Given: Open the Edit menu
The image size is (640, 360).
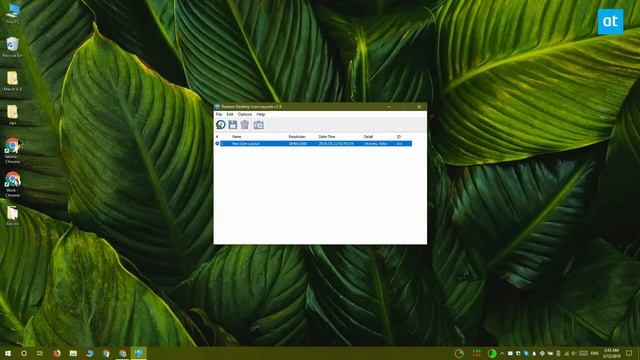Looking at the screenshot, I should point(230,114).
